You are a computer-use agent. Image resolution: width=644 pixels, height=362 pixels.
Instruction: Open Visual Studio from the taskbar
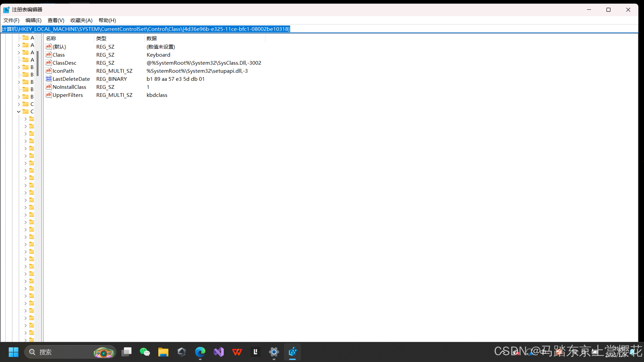point(219,352)
